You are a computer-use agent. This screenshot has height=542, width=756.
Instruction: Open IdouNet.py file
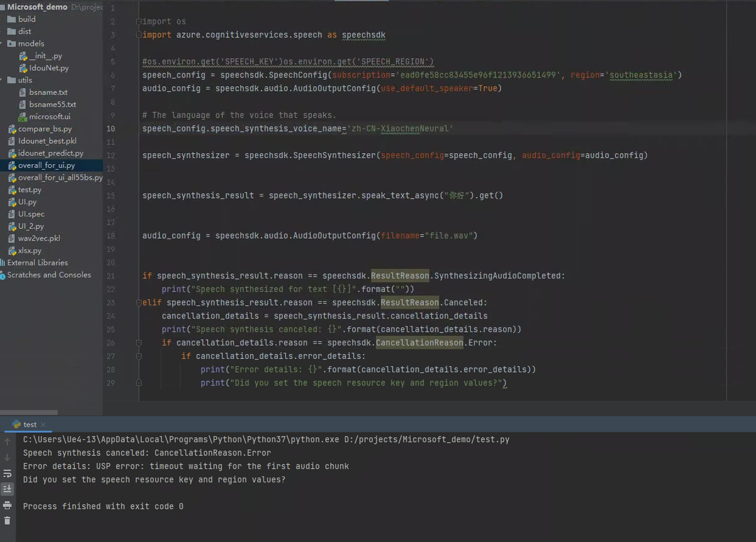49,68
